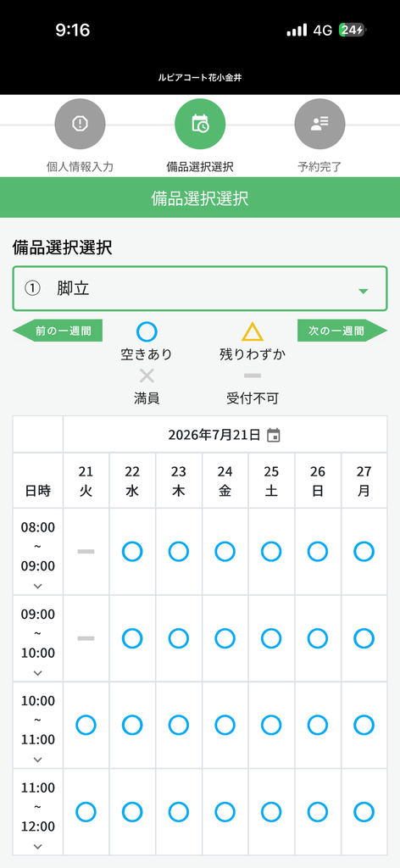400x868 pixels.
Task: Open the 脚立 equipment dropdown
Action: [200, 288]
